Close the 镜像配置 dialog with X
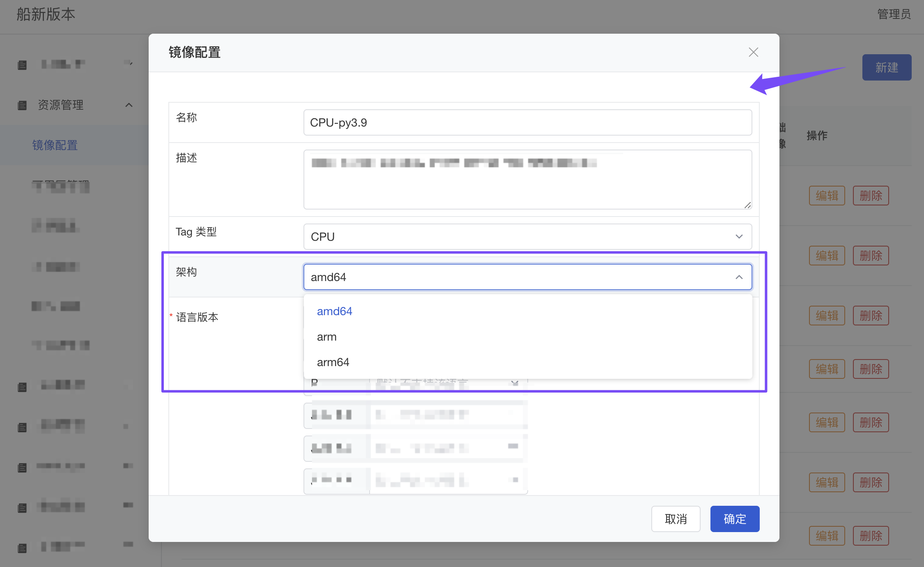Image resolution: width=924 pixels, height=567 pixels. point(753,52)
